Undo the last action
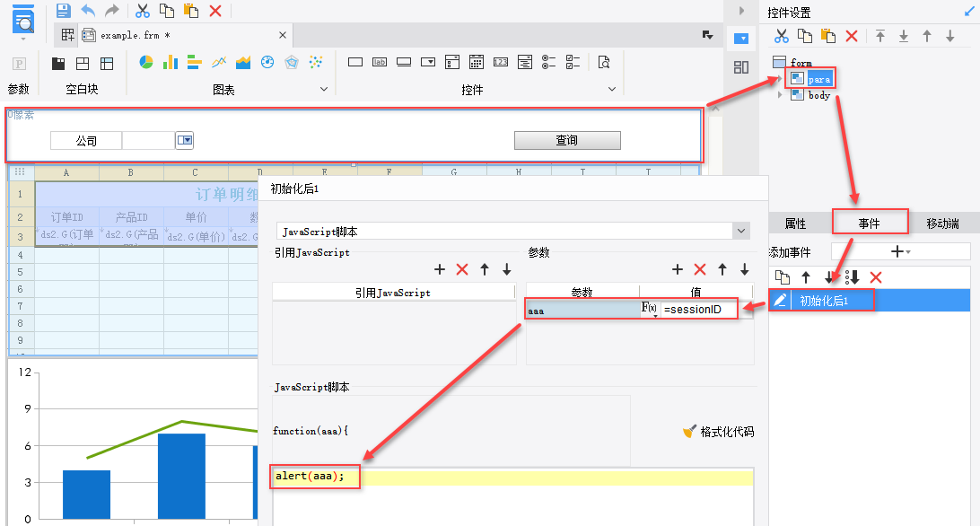Image resolution: width=980 pixels, height=526 pixels. click(88, 10)
